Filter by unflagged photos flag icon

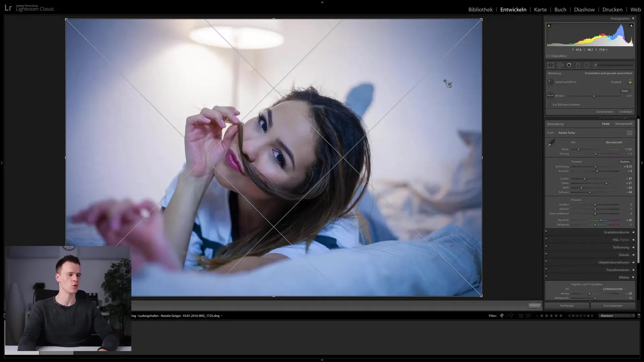[x=506, y=316]
